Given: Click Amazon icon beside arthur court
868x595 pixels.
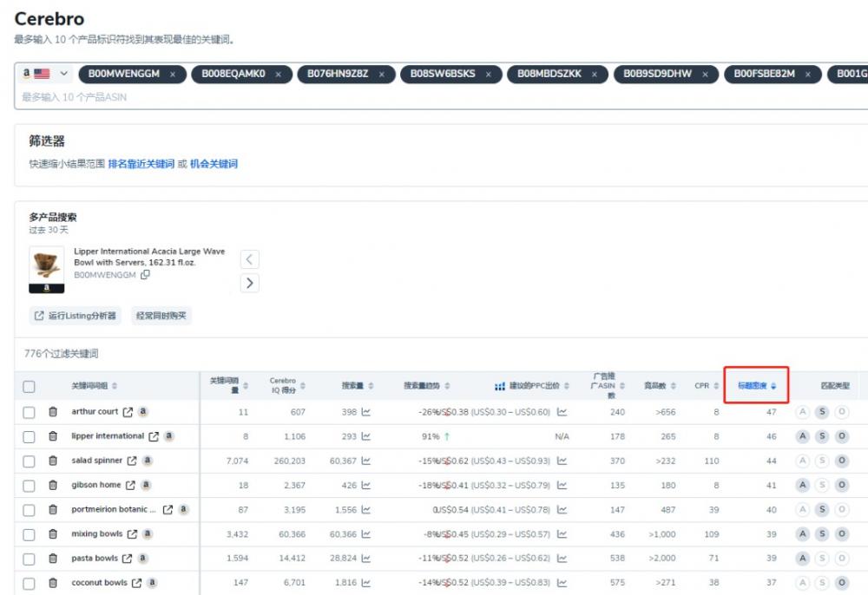Looking at the screenshot, I should 143,411.
